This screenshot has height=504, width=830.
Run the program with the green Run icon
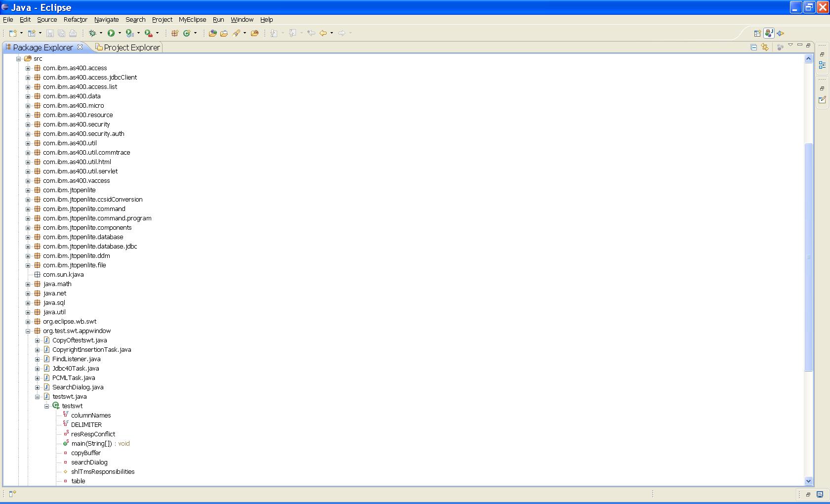[111, 33]
